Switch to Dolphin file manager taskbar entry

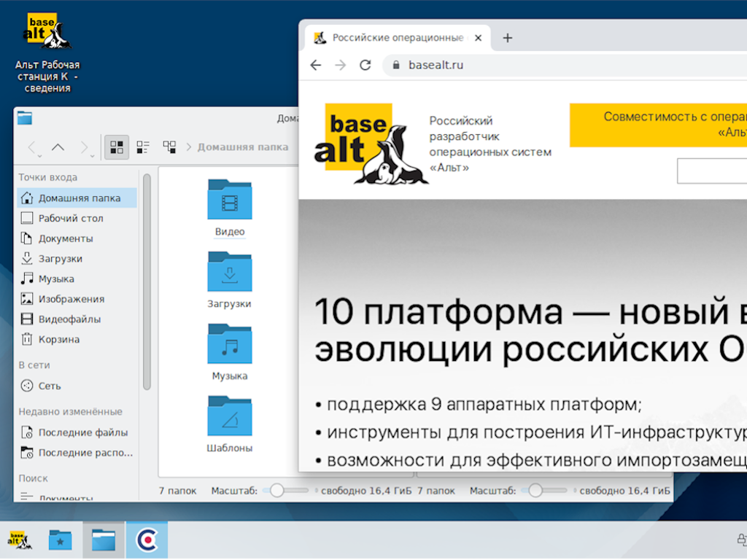104,540
